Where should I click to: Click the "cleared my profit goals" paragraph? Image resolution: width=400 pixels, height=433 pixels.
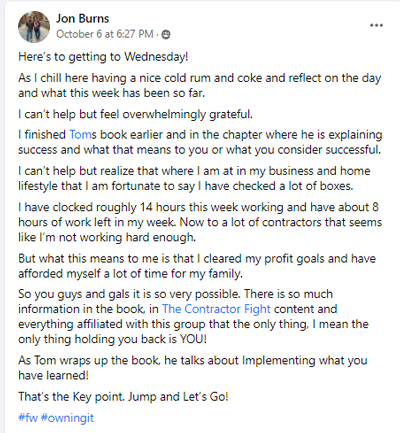(x=197, y=266)
